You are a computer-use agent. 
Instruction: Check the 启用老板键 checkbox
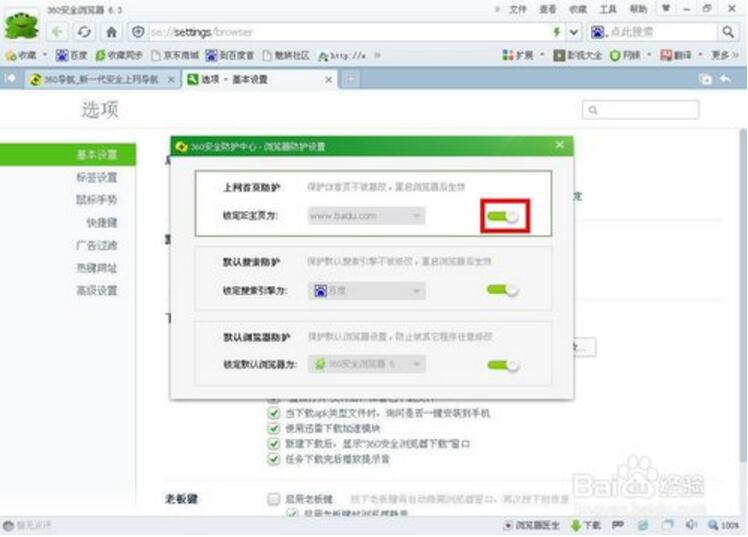coord(273,499)
